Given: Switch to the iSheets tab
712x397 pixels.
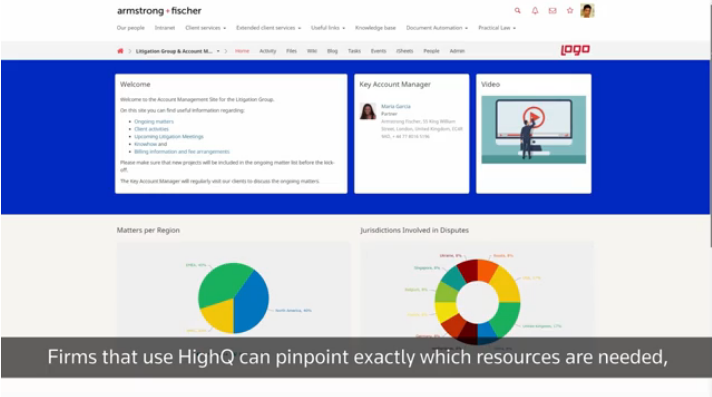Looking at the screenshot, I should pyautogui.click(x=405, y=51).
